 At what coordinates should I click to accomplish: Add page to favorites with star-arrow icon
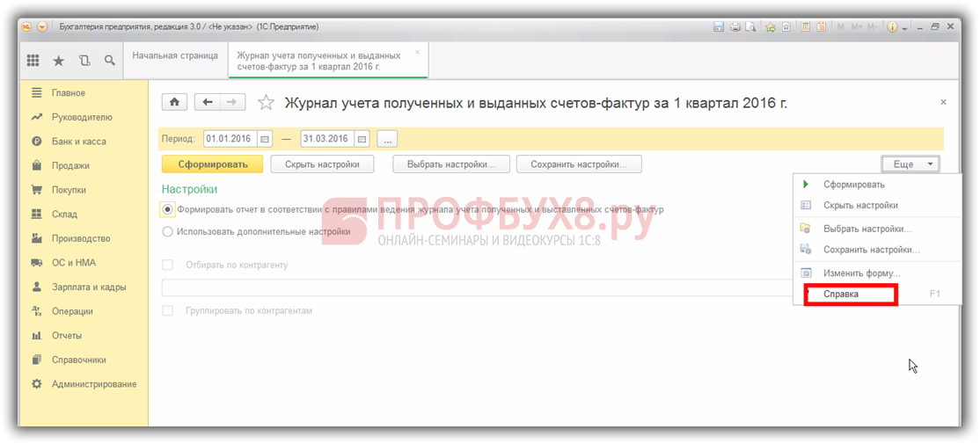tap(771, 27)
